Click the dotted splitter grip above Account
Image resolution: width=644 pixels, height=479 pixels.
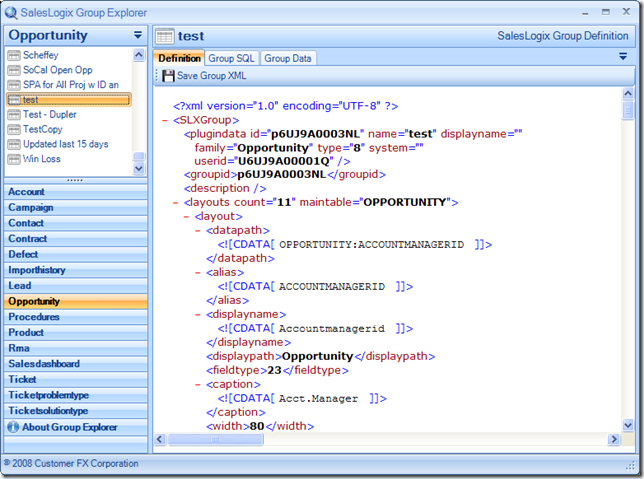(75, 180)
